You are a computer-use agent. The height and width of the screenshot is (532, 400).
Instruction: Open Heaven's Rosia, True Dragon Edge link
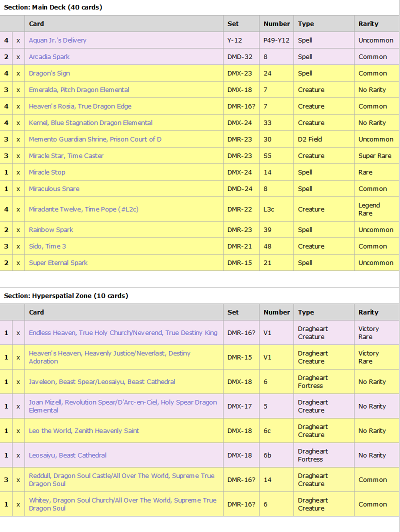[80, 106]
